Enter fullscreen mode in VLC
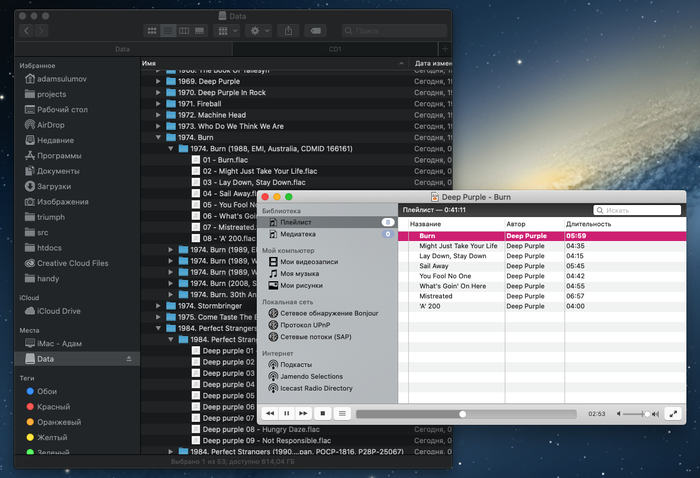The height and width of the screenshot is (478, 700). [673, 413]
